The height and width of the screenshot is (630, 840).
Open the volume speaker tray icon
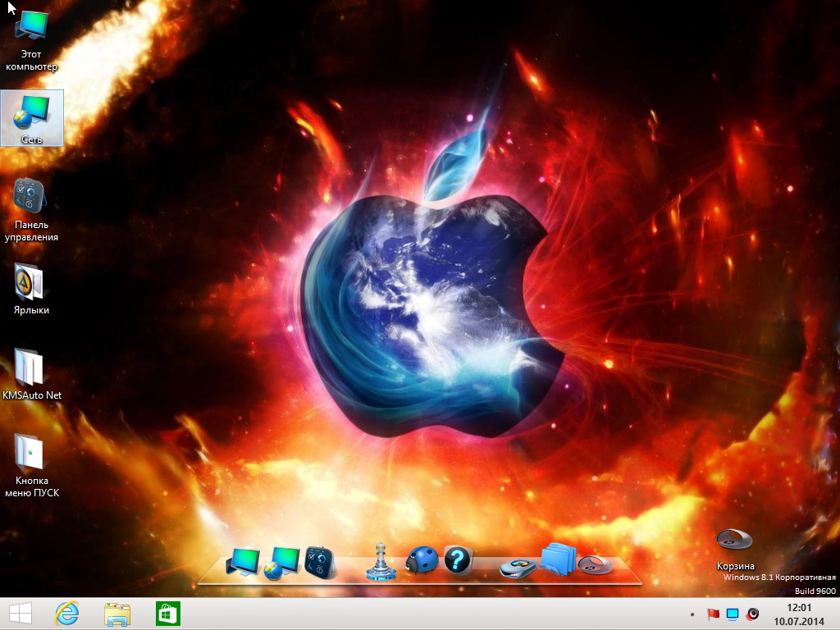tap(753, 614)
